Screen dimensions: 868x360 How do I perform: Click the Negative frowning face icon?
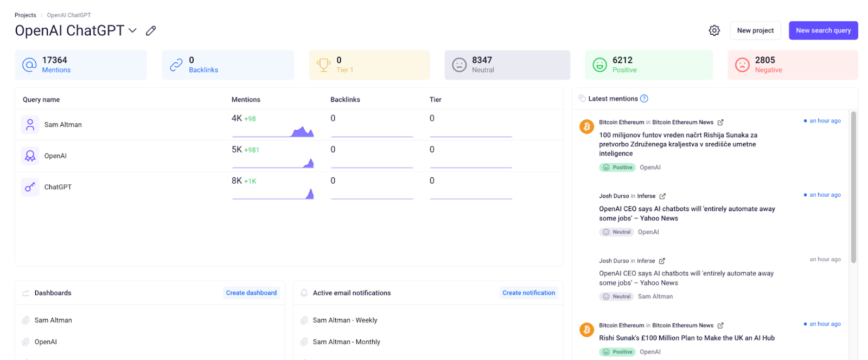(742, 65)
